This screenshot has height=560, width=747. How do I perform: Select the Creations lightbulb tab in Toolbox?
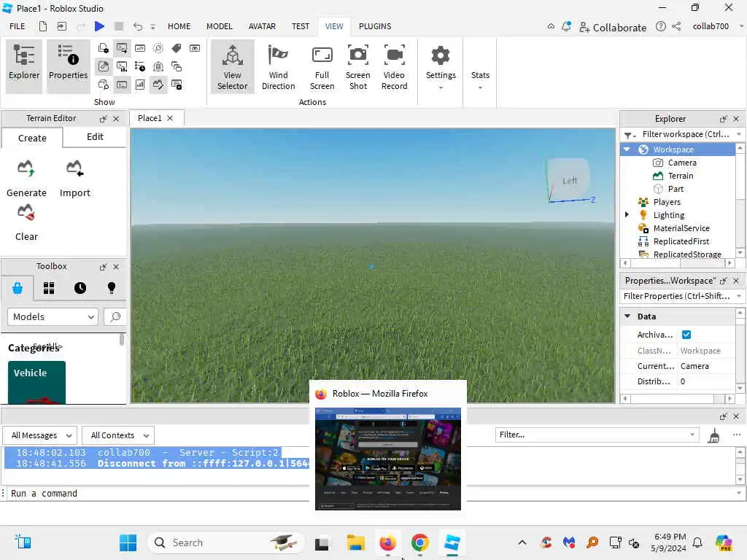(112, 288)
